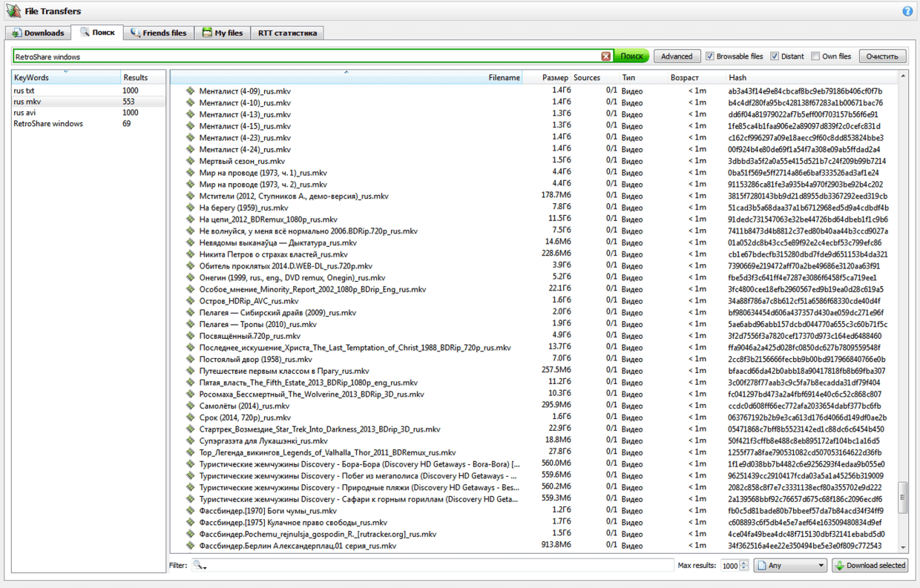
Task: Sort results by Размер column header
Action: [554, 77]
